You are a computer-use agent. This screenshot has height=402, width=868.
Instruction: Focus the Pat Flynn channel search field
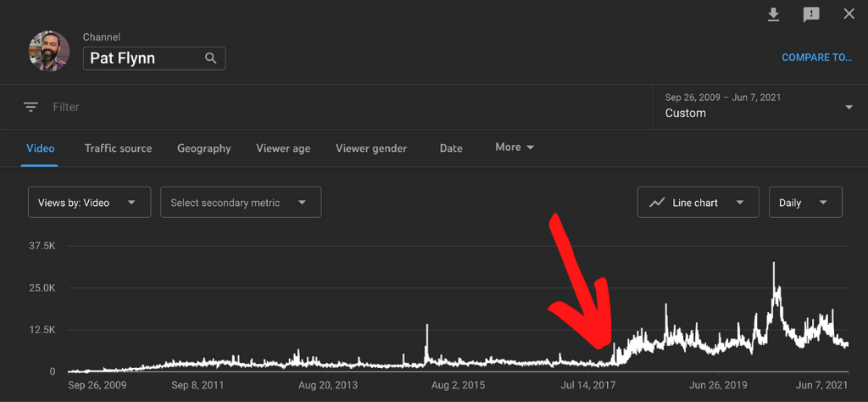tap(154, 59)
